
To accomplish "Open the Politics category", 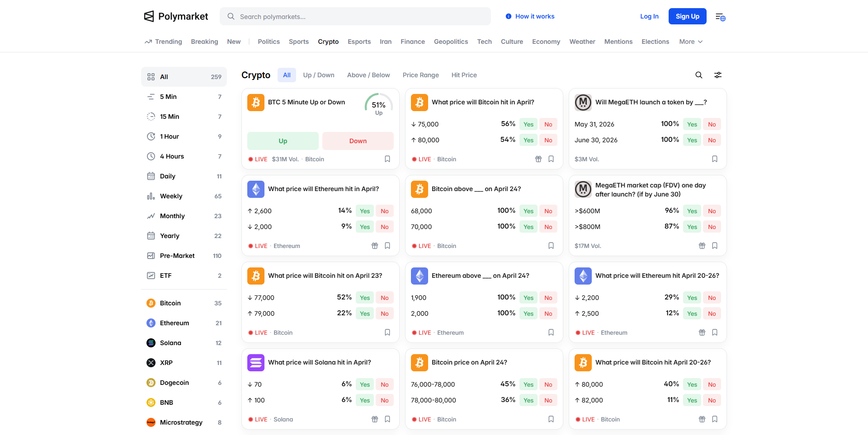I will pos(269,42).
